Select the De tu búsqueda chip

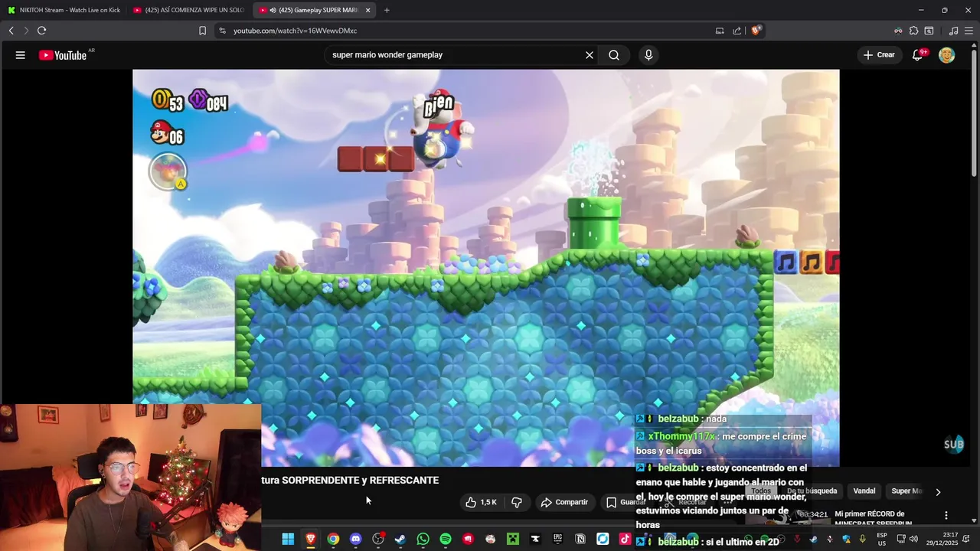pyautogui.click(x=812, y=491)
